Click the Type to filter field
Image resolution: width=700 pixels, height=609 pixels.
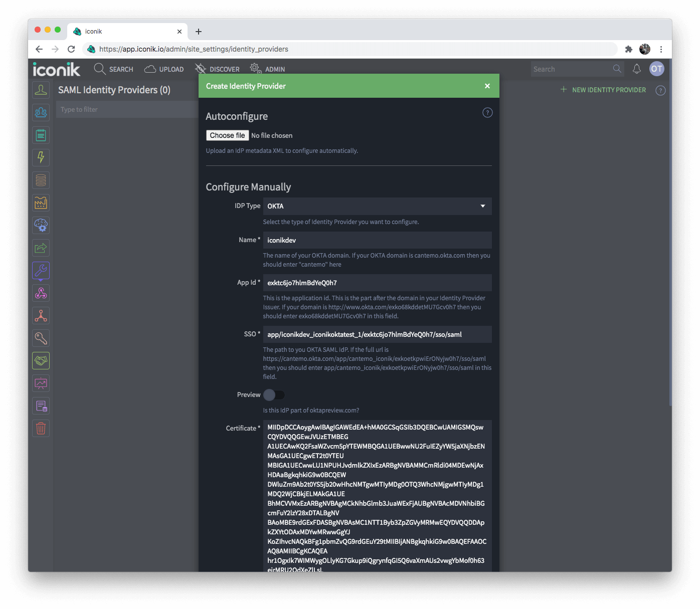coord(125,109)
